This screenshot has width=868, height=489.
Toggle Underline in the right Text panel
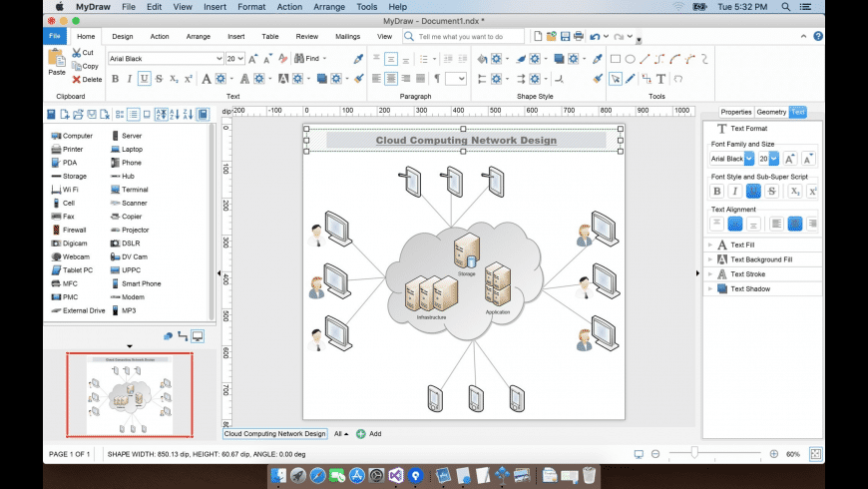pyautogui.click(x=753, y=191)
